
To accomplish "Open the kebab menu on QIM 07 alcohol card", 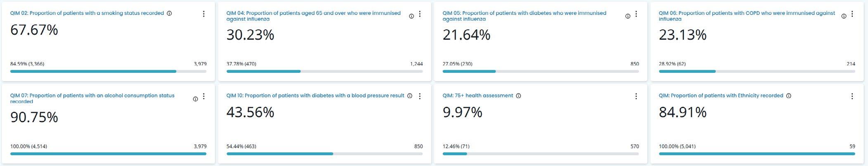I will pos(203,96).
